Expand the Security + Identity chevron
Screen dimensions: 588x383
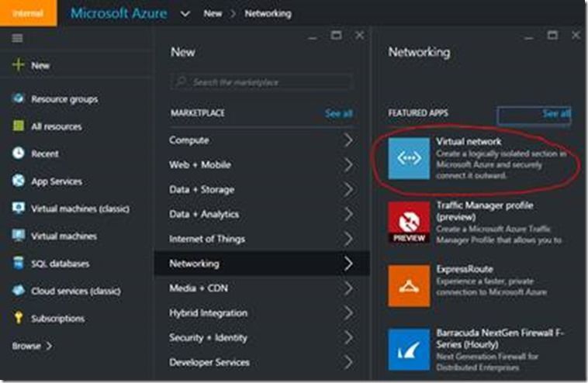pyautogui.click(x=348, y=338)
